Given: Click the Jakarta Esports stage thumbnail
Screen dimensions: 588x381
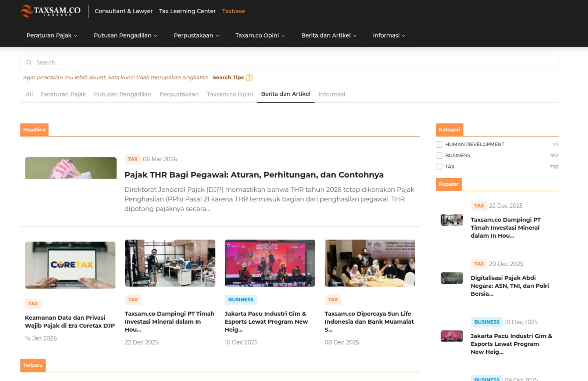Looking at the screenshot, I should [x=270, y=263].
